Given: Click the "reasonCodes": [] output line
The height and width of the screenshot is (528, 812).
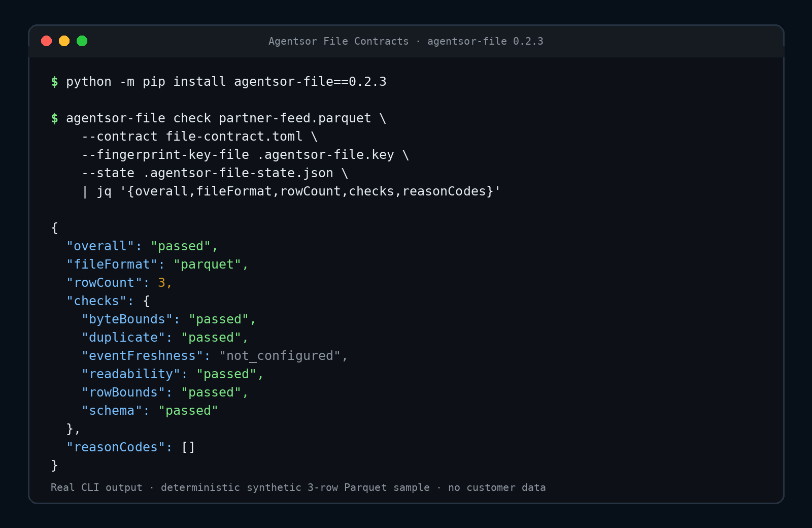Looking at the screenshot, I should click(131, 447).
